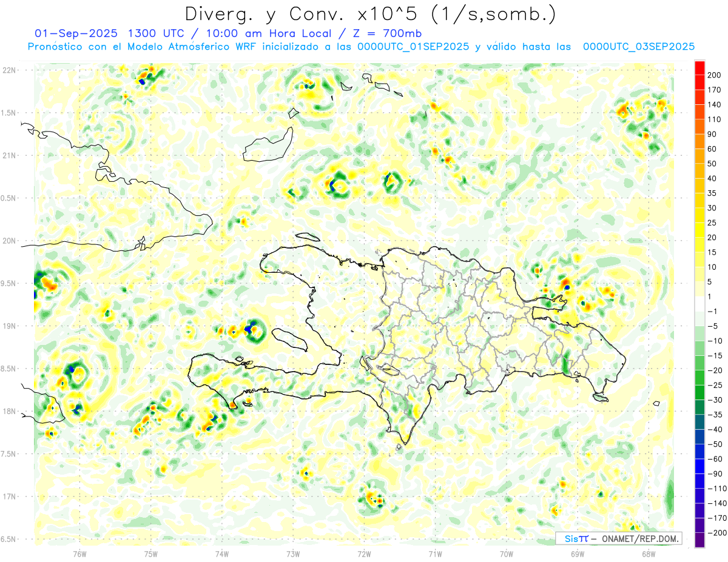Click the "74W" longitude label
The height and width of the screenshot is (562, 728).
[222, 554]
